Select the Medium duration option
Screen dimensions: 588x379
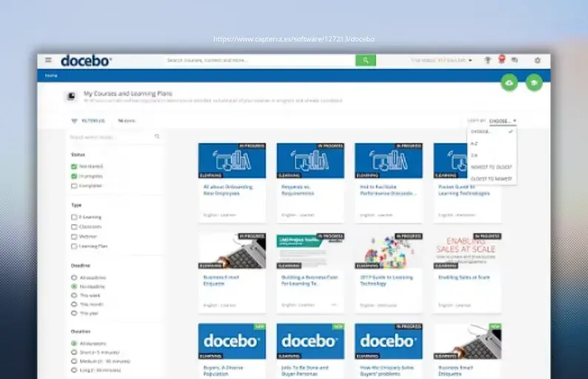74,361
